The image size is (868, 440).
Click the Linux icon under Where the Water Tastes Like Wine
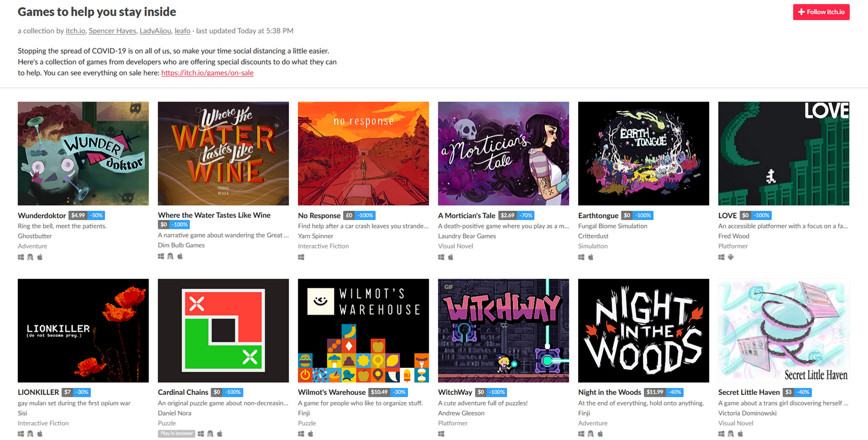170,256
